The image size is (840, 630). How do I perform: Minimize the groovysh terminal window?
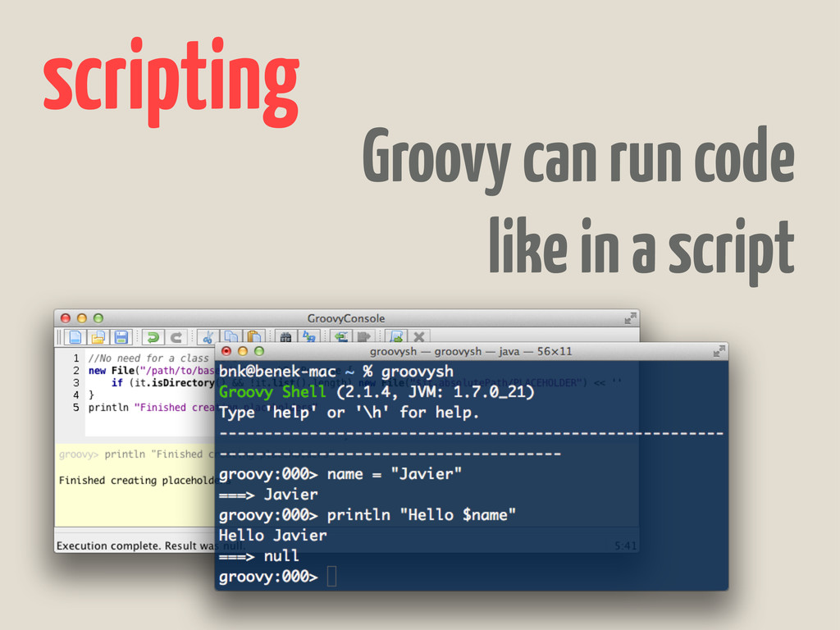click(x=243, y=351)
